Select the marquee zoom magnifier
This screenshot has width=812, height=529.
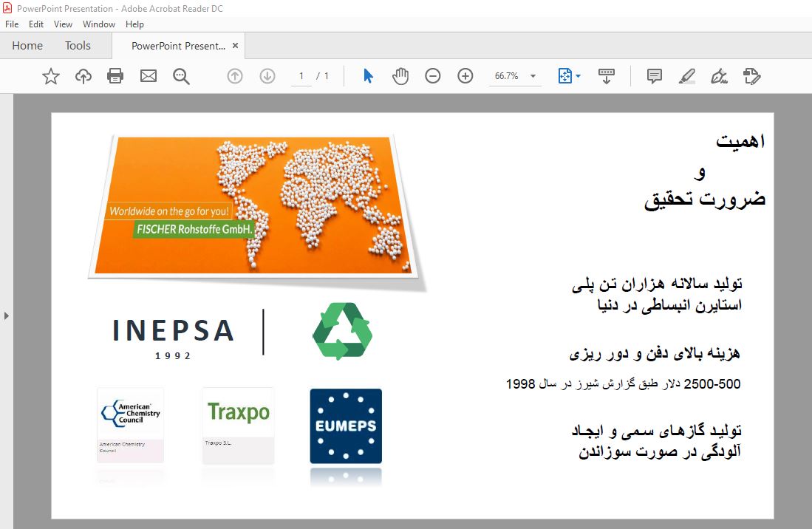(x=181, y=75)
